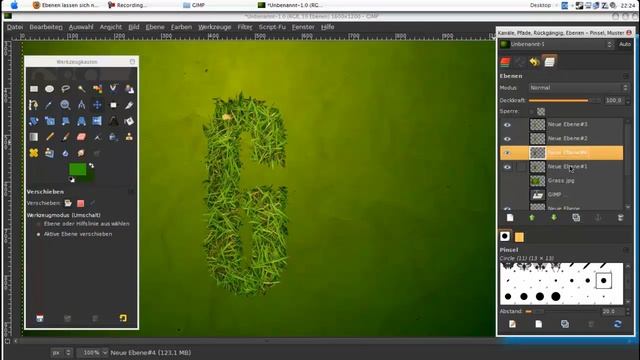Select the Heal tool

pyautogui.click(x=34, y=153)
